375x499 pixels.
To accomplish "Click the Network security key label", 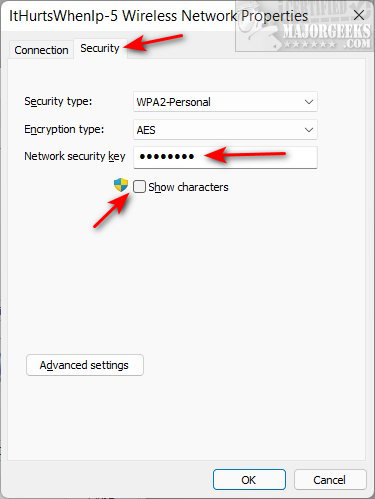I will 75,156.
